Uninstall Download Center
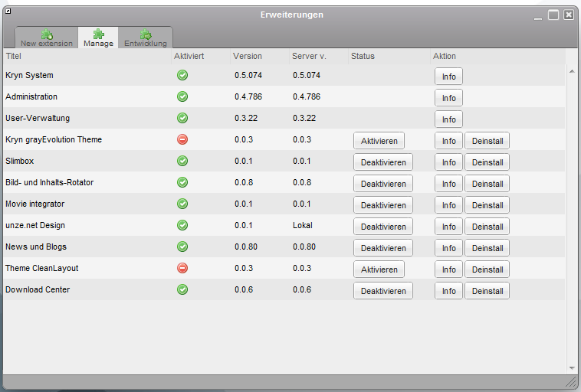The height and width of the screenshot is (392, 581). pyautogui.click(x=487, y=291)
